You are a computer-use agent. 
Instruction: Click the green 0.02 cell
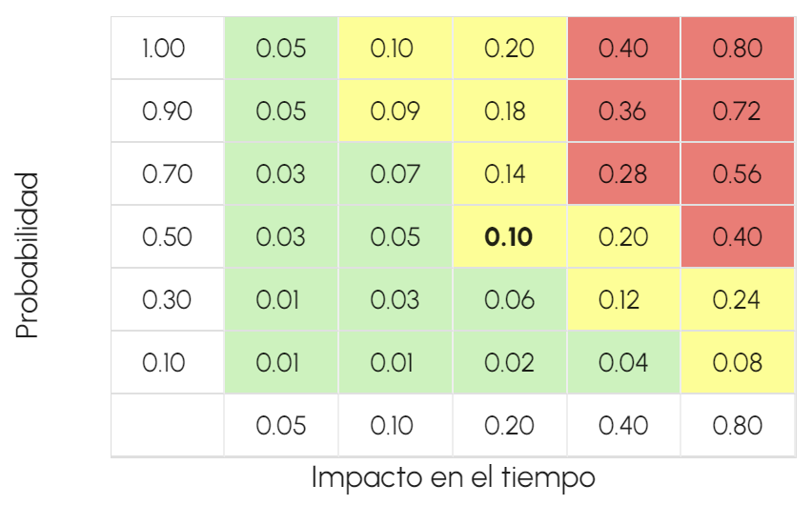pos(509,363)
